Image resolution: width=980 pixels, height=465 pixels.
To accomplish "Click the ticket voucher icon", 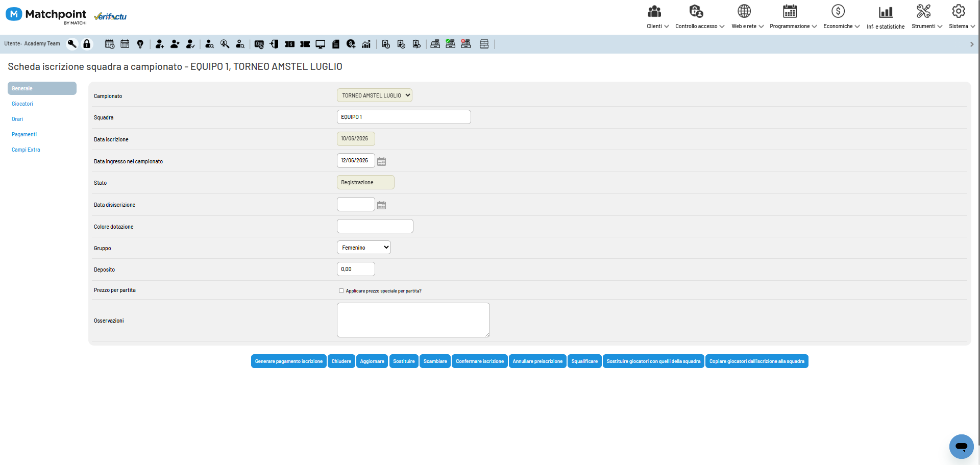I will point(305,44).
